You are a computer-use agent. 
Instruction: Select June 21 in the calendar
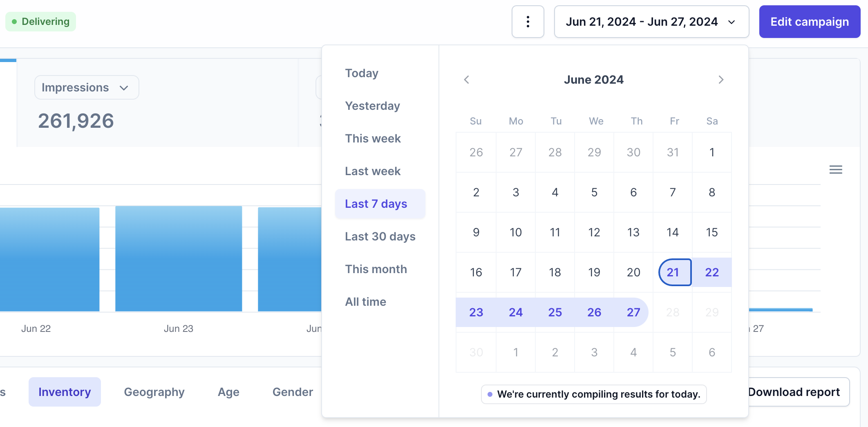click(x=673, y=272)
